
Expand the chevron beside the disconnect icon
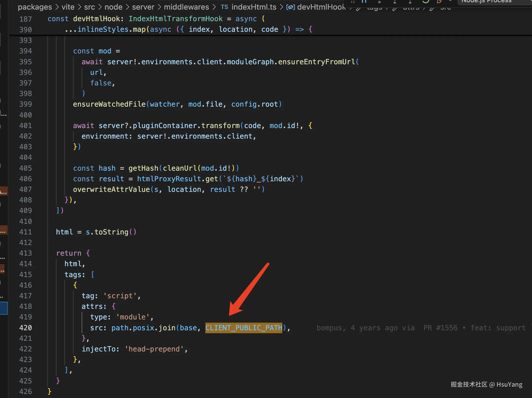point(450,1)
